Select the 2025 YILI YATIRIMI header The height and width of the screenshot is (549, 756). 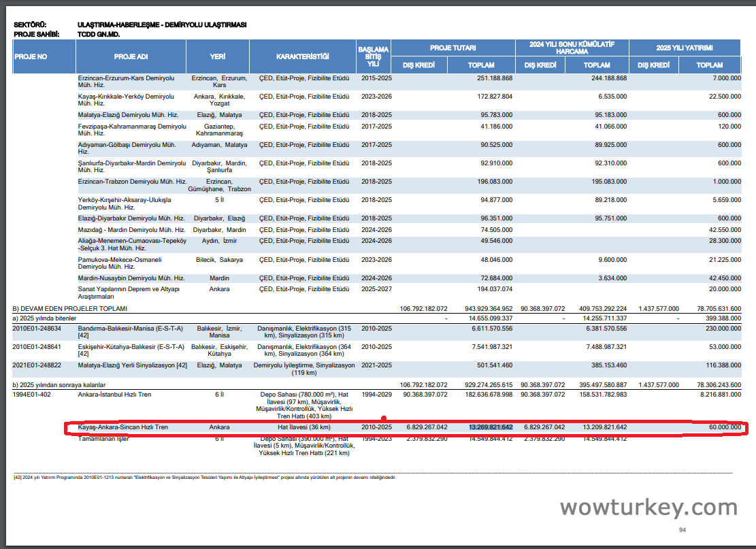(684, 48)
